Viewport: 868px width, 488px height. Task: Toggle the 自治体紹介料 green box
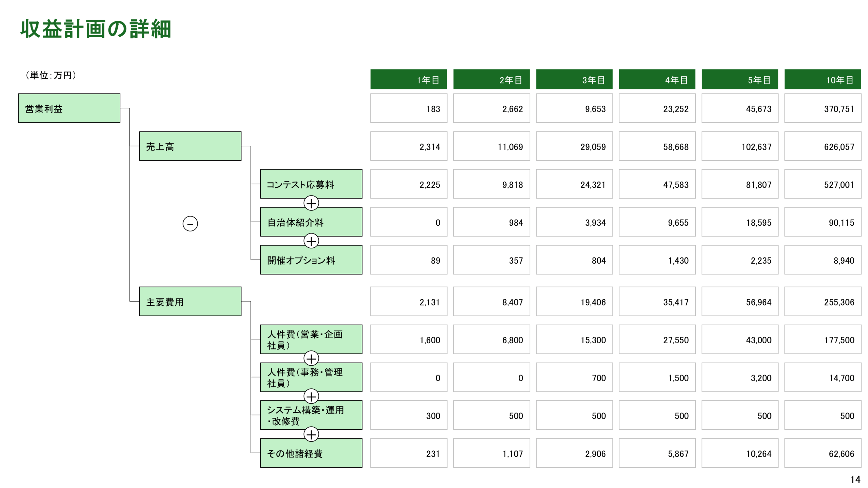click(311, 222)
